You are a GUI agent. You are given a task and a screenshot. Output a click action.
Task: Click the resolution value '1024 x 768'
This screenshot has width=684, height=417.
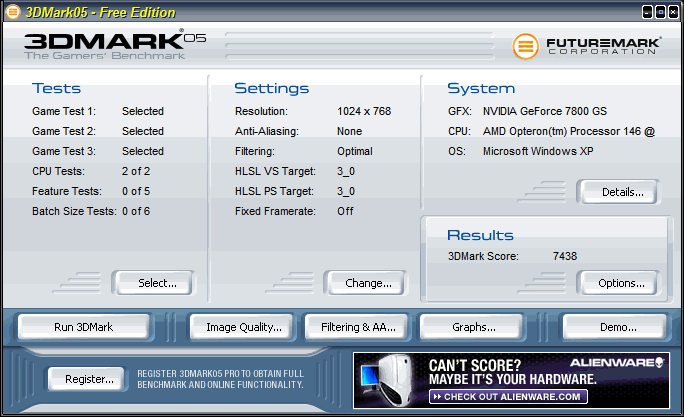click(x=364, y=111)
